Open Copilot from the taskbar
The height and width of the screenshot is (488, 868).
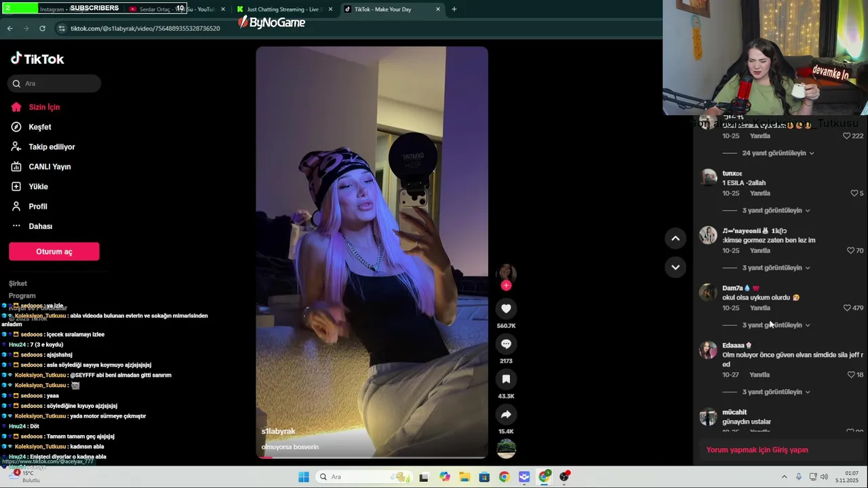pyautogui.click(x=444, y=477)
